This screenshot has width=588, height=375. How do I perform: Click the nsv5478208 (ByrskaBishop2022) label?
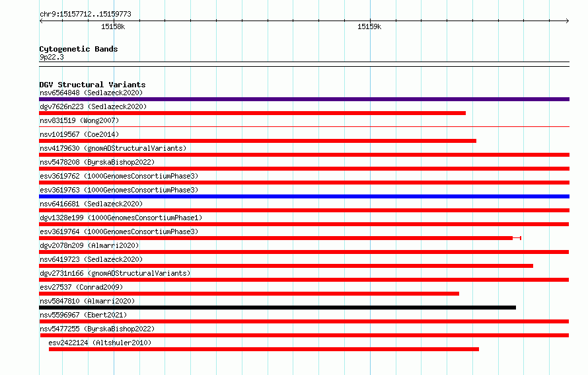(x=97, y=162)
